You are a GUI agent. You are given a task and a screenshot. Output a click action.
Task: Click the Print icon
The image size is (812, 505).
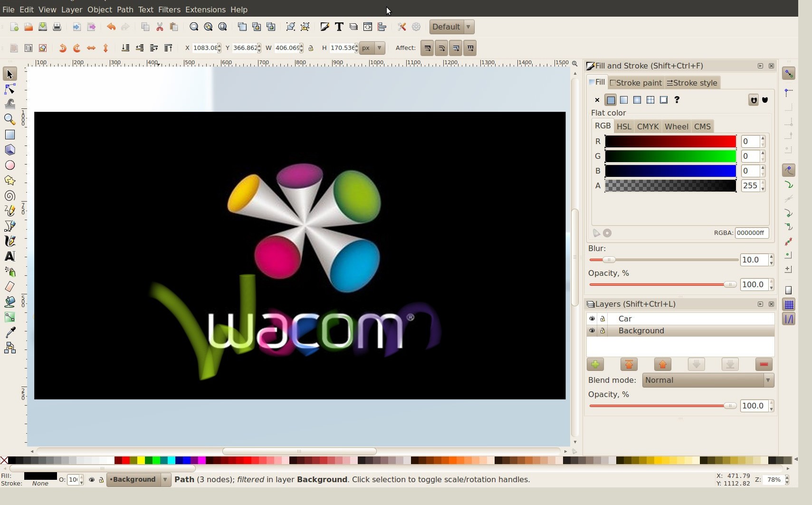point(57,27)
